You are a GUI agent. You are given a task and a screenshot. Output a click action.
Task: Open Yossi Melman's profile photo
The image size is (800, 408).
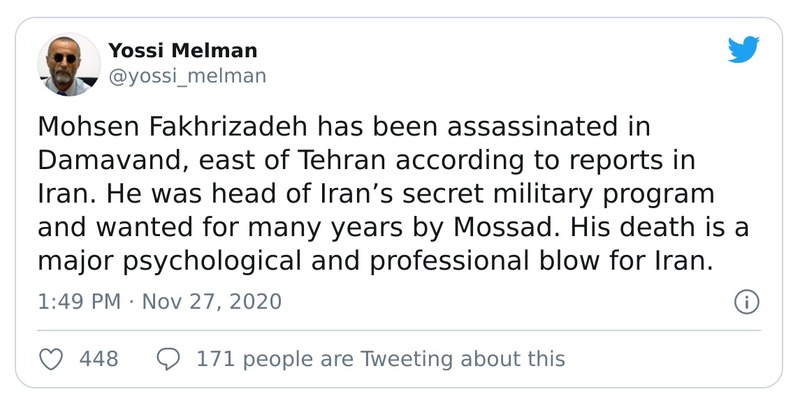coord(69,64)
